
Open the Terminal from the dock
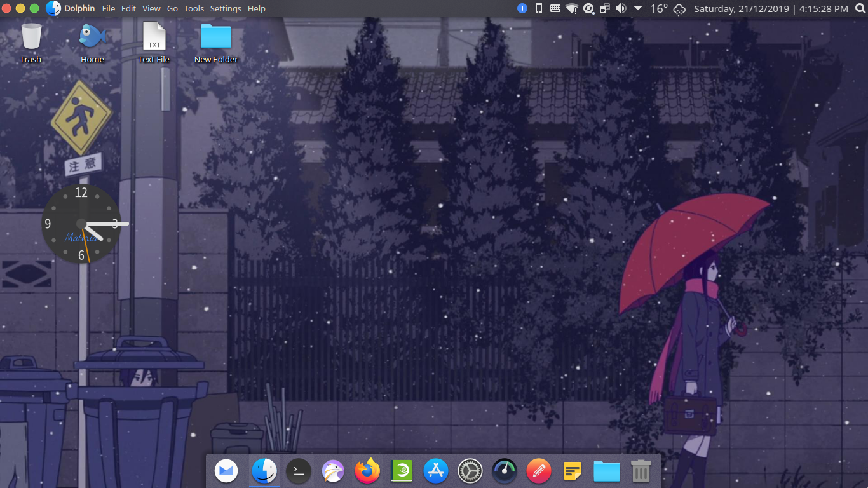[298, 471]
